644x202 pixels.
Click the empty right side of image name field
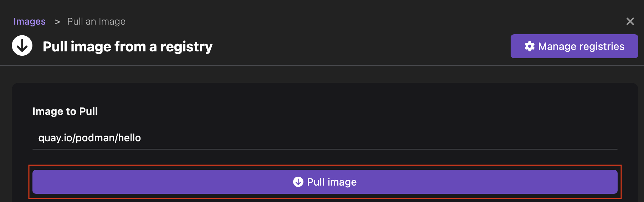pyautogui.click(x=499, y=138)
